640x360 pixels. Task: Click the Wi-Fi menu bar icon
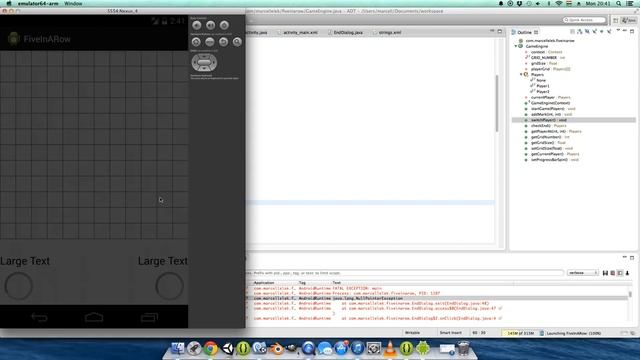click(559, 3)
